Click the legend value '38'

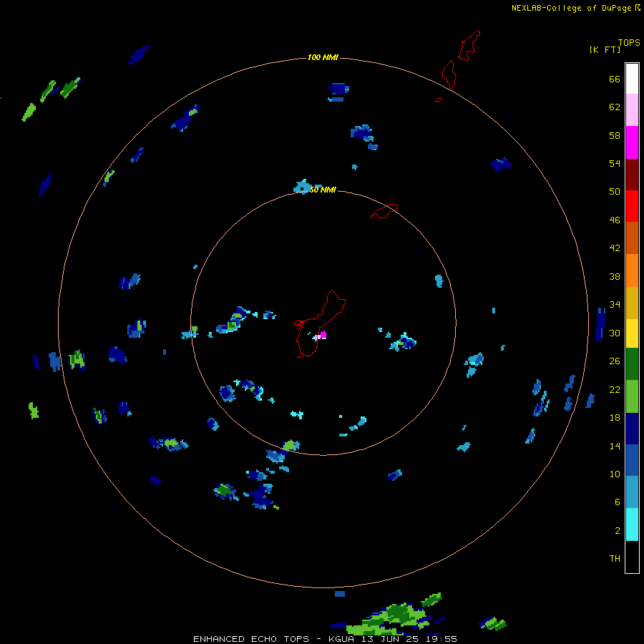[x=615, y=277]
